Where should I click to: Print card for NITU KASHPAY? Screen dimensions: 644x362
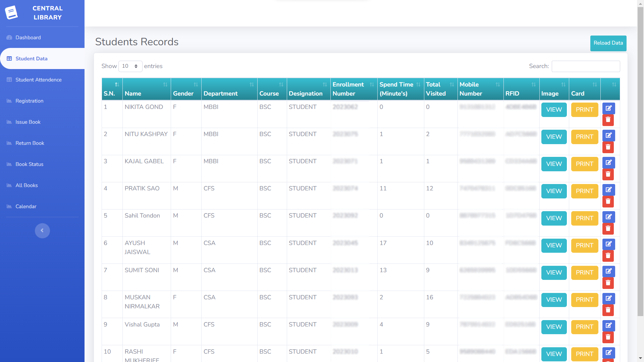coord(584,137)
